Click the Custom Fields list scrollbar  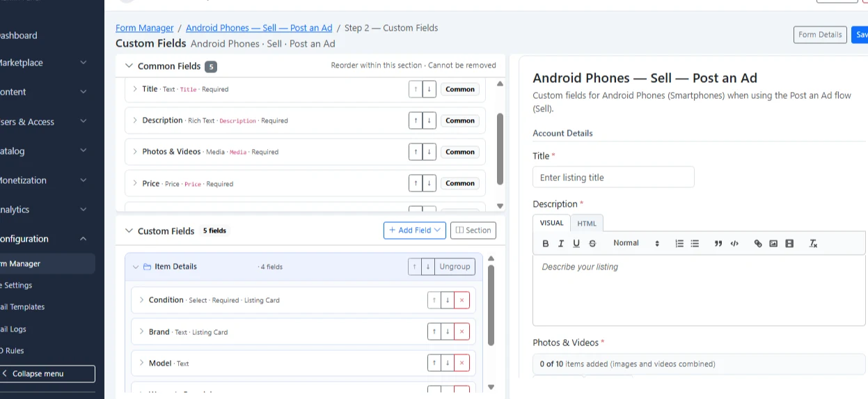coord(491,305)
